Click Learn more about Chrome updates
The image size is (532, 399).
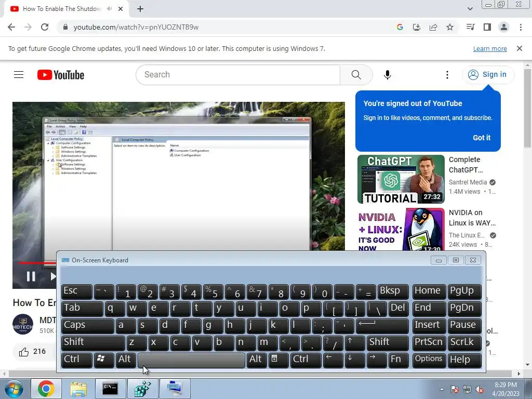(x=489, y=48)
